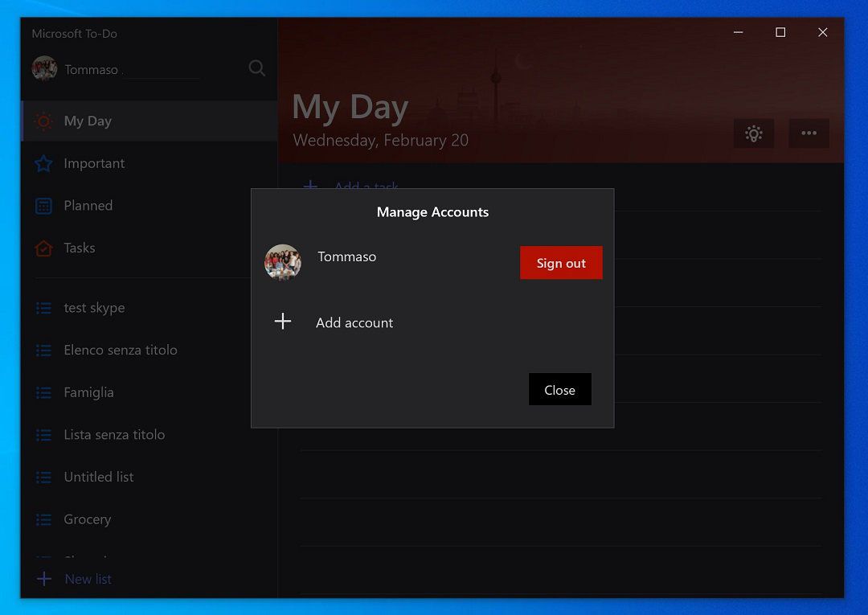The height and width of the screenshot is (615, 868).
Task: Open suggestions with the lightbulb icon
Action: click(753, 133)
